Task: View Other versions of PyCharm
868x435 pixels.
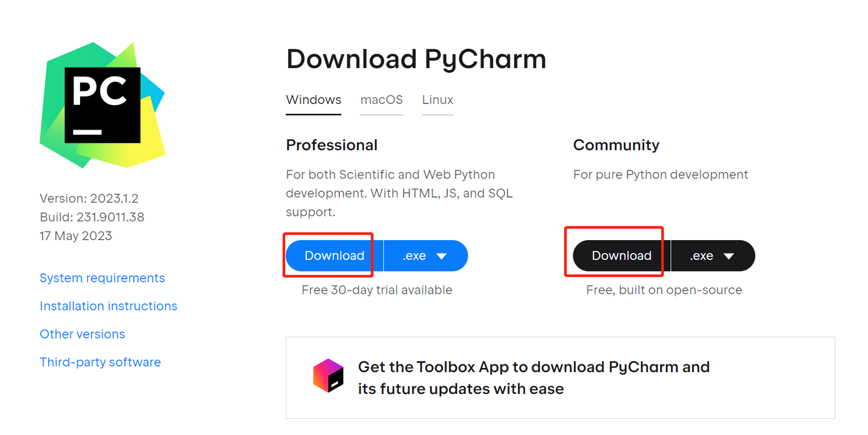Action: 82,334
